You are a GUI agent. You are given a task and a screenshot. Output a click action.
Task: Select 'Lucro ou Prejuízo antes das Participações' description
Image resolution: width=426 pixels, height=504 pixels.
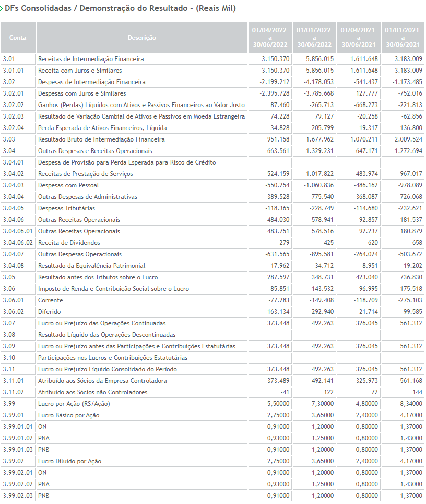tap(137, 346)
